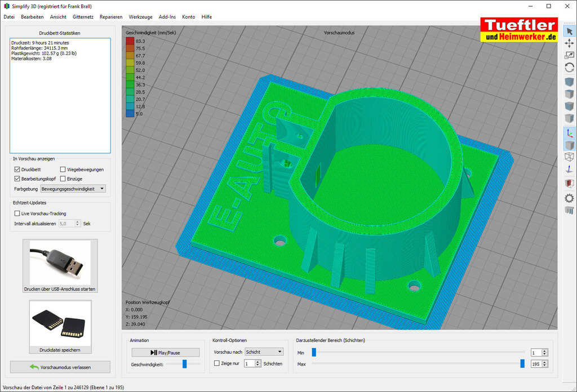Enable Live Vorschau-Tracking checkbox

point(17,213)
